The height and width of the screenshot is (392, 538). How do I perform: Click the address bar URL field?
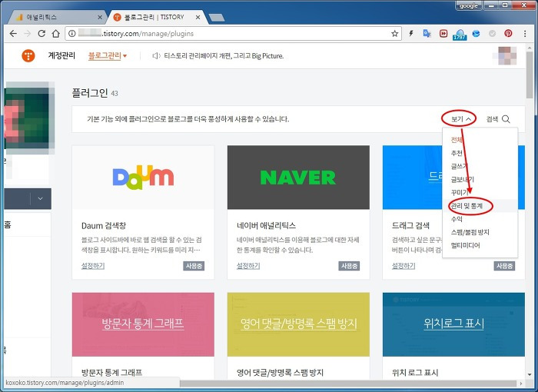234,34
